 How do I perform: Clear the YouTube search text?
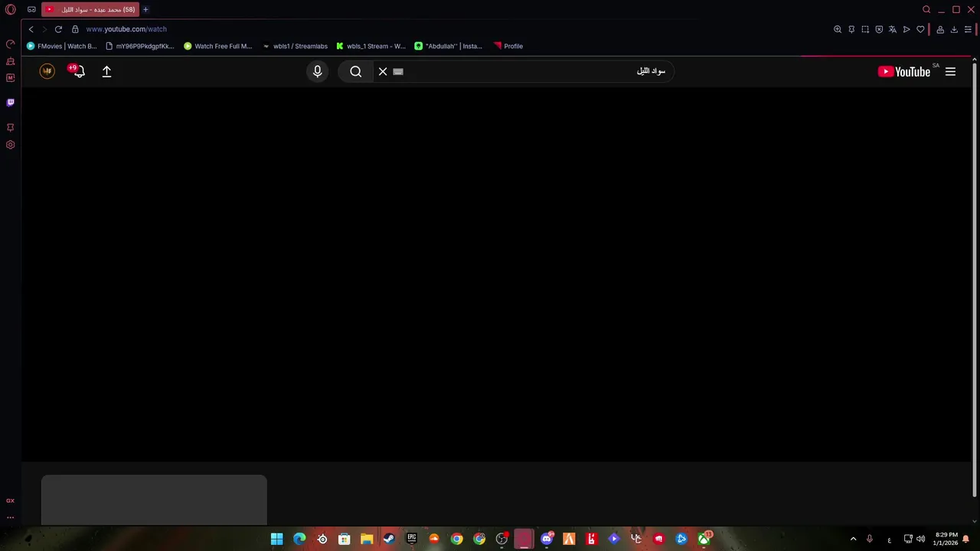[383, 71]
